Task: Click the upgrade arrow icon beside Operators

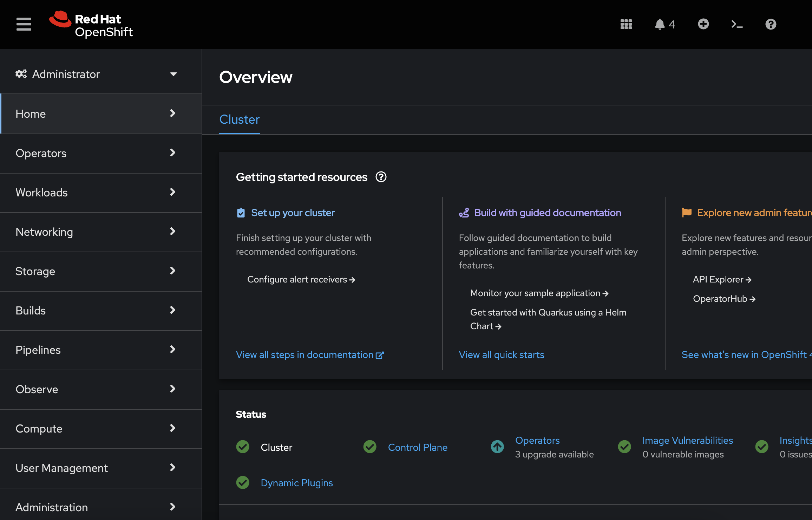Action: click(497, 447)
